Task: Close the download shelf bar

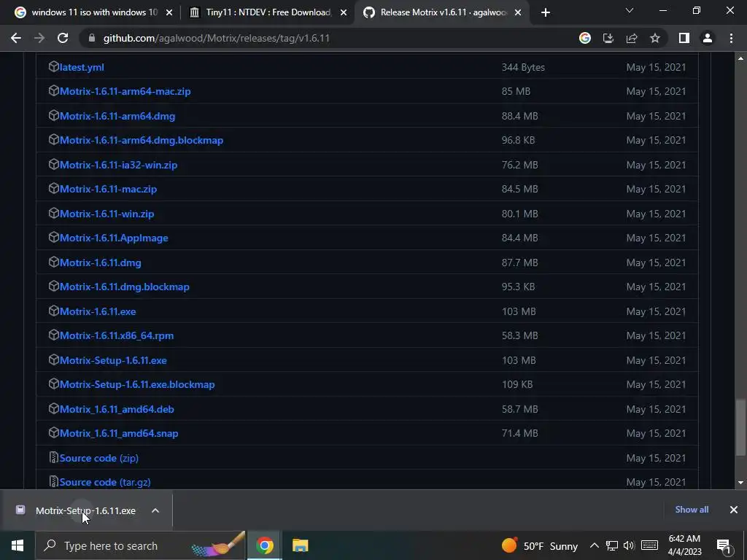Action: [x=734, y=510]
